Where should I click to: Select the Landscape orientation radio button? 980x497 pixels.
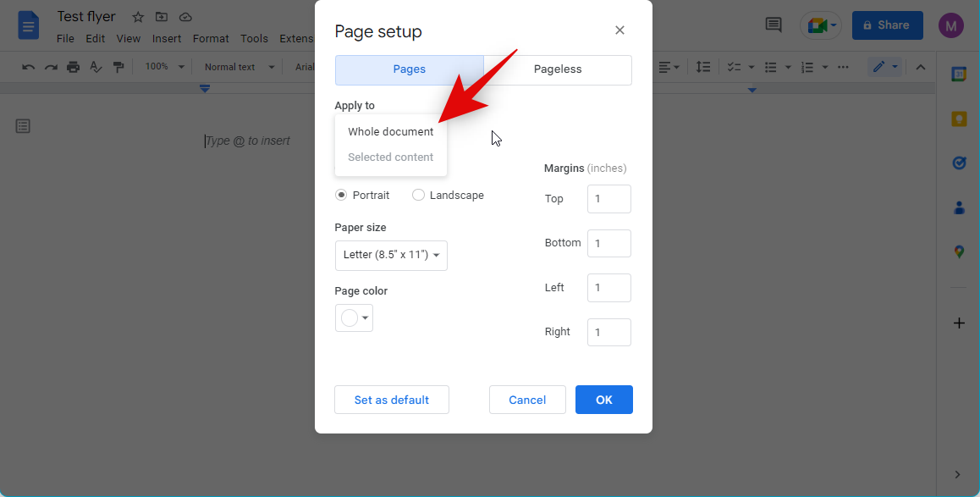click(418, 195)
